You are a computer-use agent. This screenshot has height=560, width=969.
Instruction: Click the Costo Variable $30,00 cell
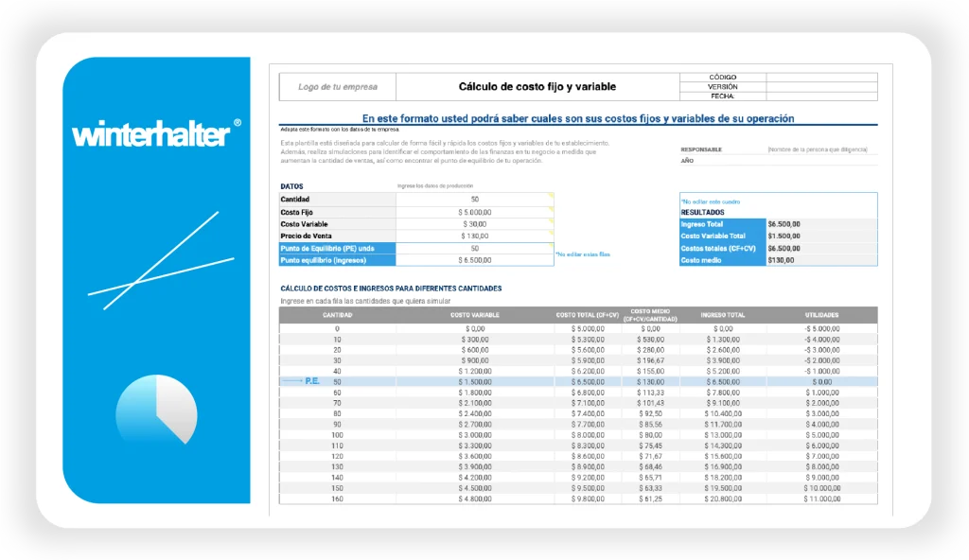coord(475,224)
